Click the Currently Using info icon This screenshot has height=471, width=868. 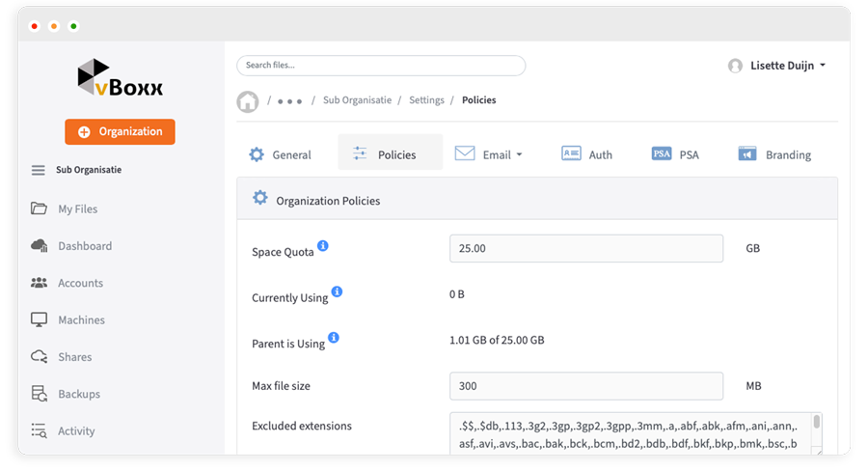coord(337,291)
